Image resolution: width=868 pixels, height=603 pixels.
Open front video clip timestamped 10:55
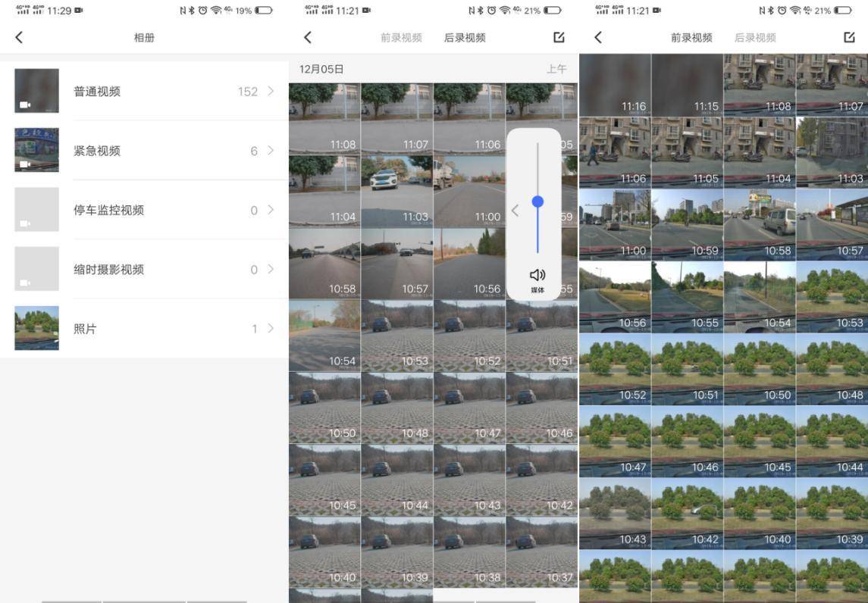(x=687, y=296)
